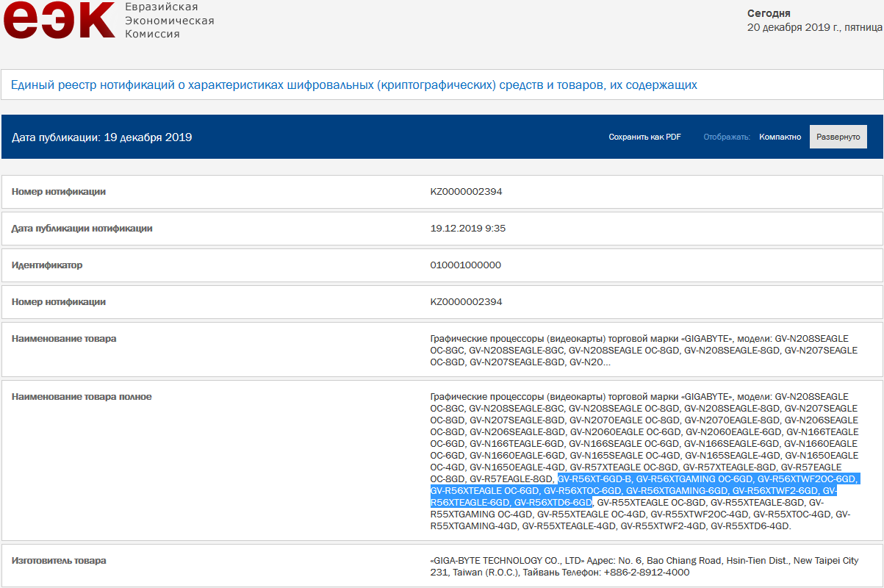Click the Дата публикации: 19 декабря 2019 header
Viewport: 884px width, 588px height.
pos(102,137)
